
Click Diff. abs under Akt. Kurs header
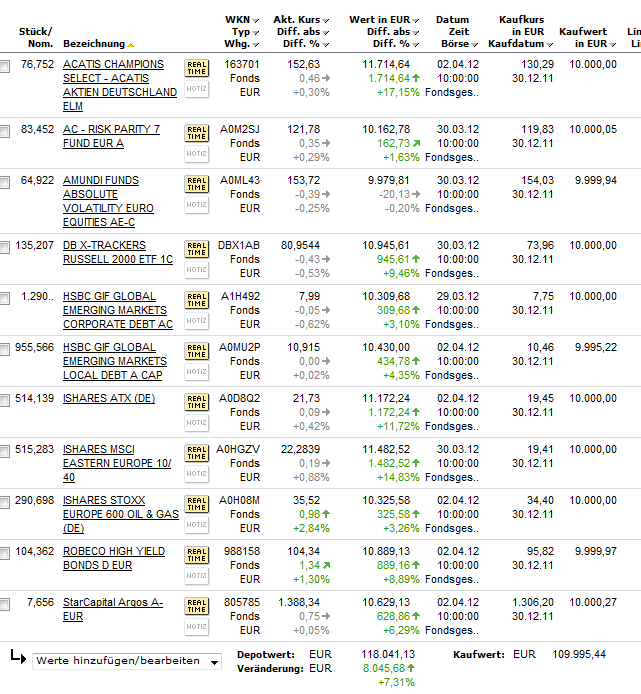(298, 32)
